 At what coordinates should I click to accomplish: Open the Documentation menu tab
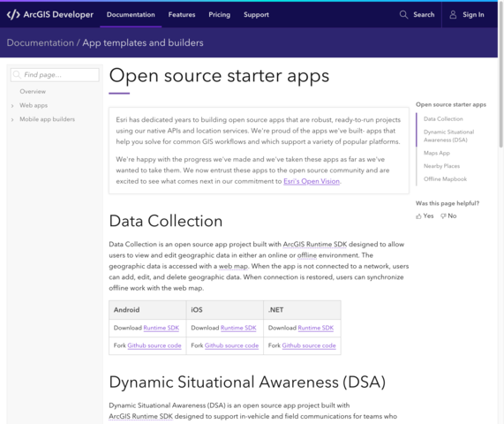[x=131, y=14]
